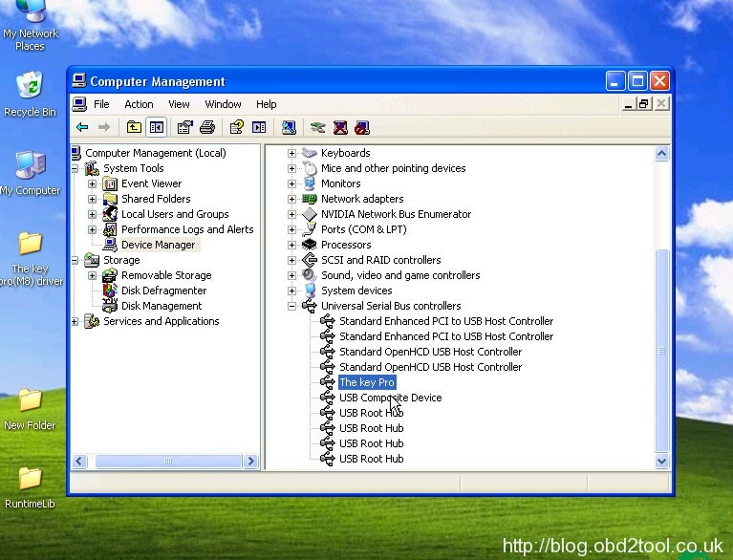Click the down arrow of the device list scrollbar
Screen dimensions: 733x560
click(x=661, y=462)
